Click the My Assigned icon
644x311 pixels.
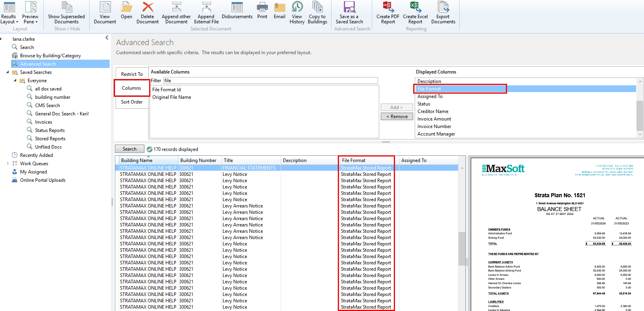[15, 172]
